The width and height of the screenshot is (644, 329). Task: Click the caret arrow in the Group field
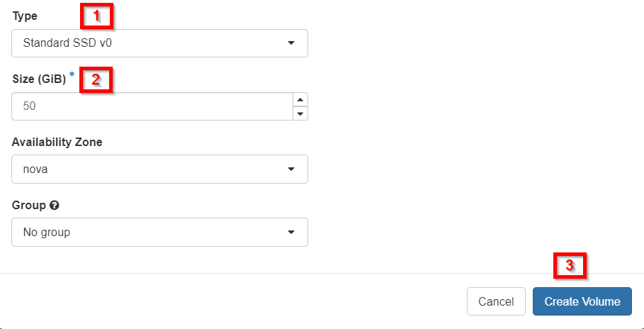(291, 233)
